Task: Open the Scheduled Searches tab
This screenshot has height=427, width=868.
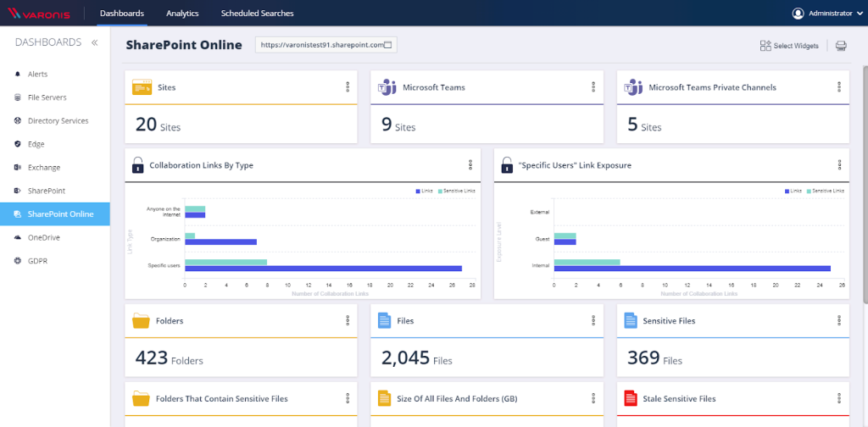Action: point(257,14)
